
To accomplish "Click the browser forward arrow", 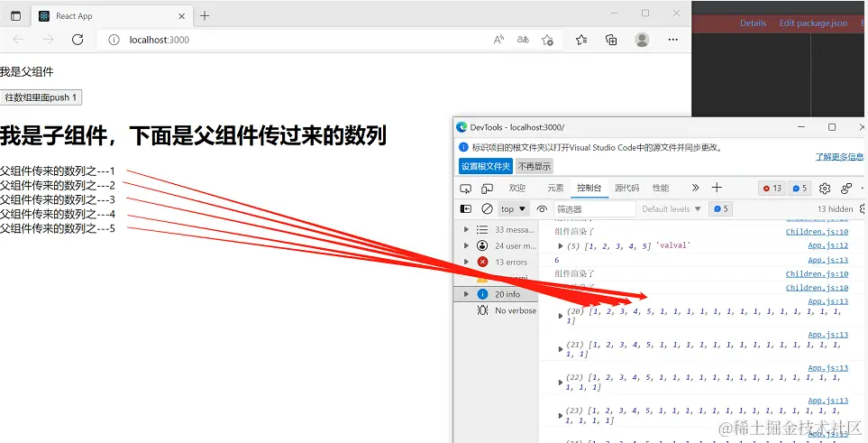I will (x=48, y=40).
